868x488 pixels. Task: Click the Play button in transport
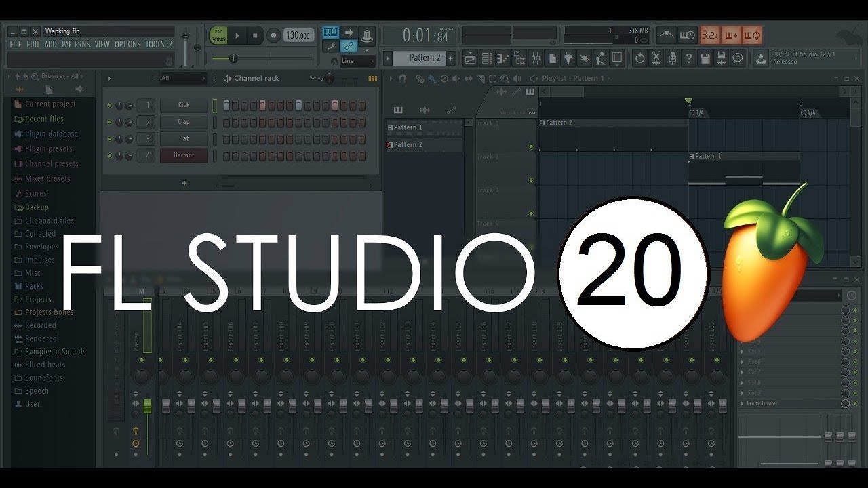(237, 35)
